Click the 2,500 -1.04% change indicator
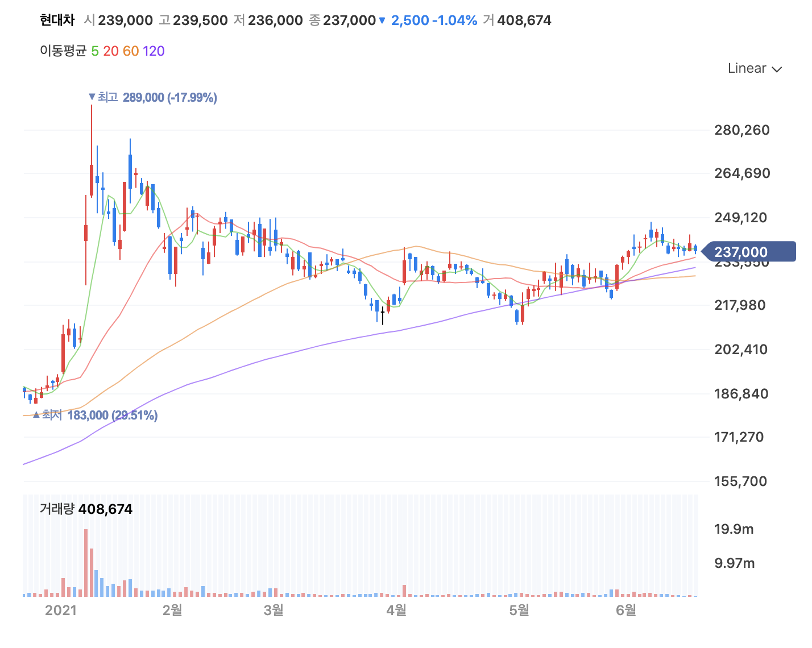This screenshot has height=648, width=812. pyautogui.click(x=428, y=20)
